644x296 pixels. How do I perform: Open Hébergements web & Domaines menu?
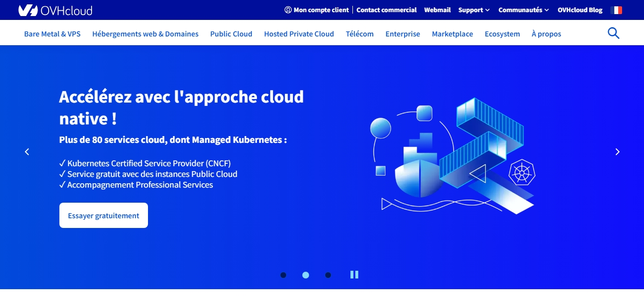pyautogui.click(x=145, y=34)
